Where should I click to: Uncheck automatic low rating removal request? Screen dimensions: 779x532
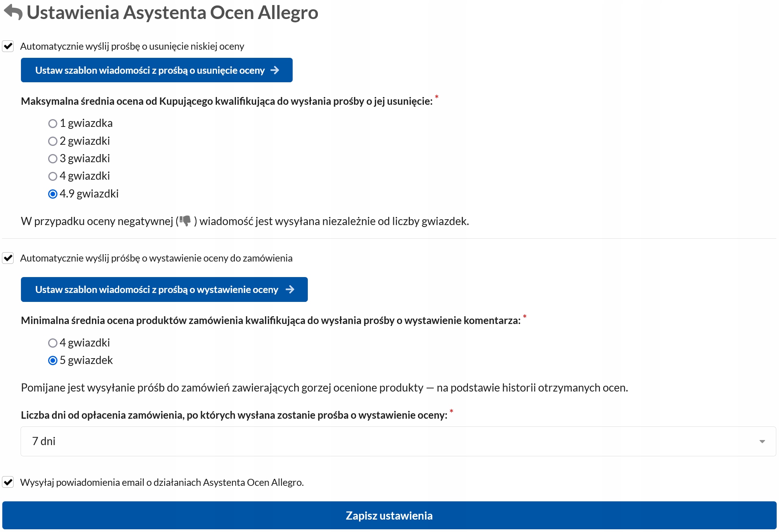coord(8,46)
